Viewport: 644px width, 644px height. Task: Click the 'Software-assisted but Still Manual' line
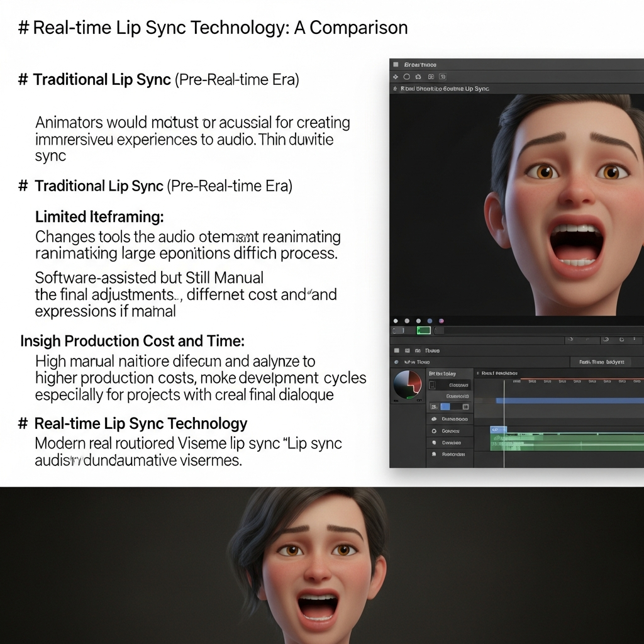pyautogui.click(x=149, y=278)
